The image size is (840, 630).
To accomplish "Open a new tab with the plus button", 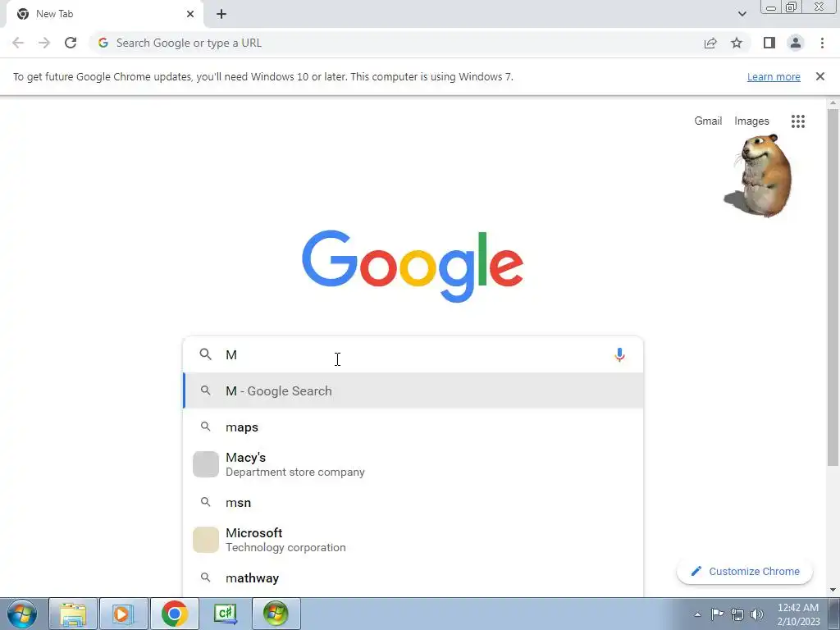I will (x=221, y=14).
